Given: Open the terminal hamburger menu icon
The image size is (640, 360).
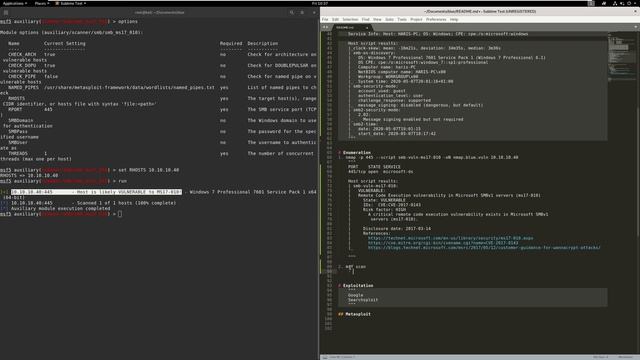Looking at the screenshot, I should [x=302, y=12].
